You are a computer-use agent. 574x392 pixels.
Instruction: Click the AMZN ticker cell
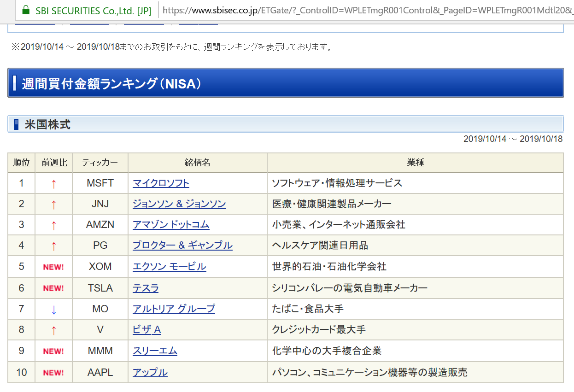point(100,224)
